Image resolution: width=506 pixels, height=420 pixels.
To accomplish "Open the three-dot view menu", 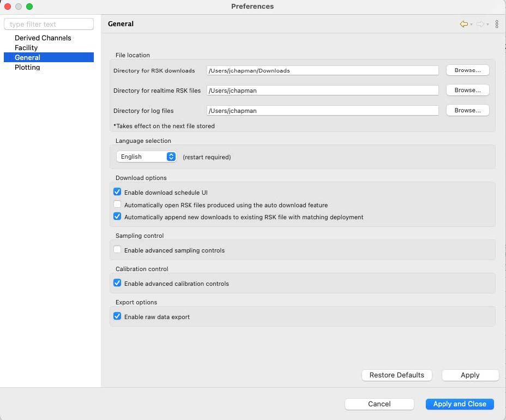I will coord(497,24).
